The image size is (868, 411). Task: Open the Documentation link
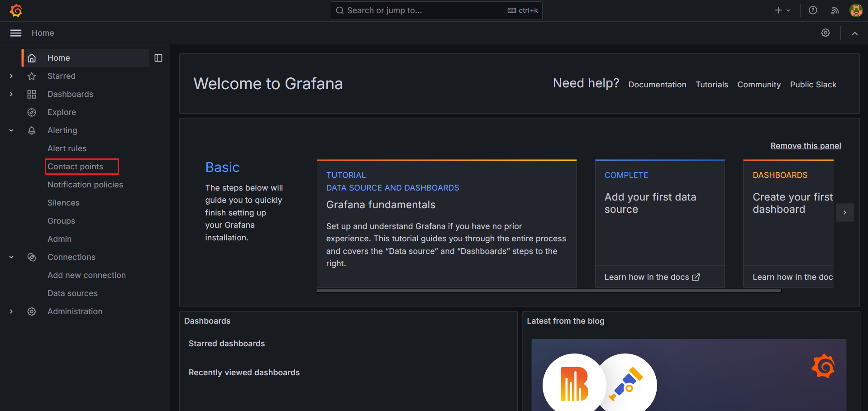coord(657,84)
